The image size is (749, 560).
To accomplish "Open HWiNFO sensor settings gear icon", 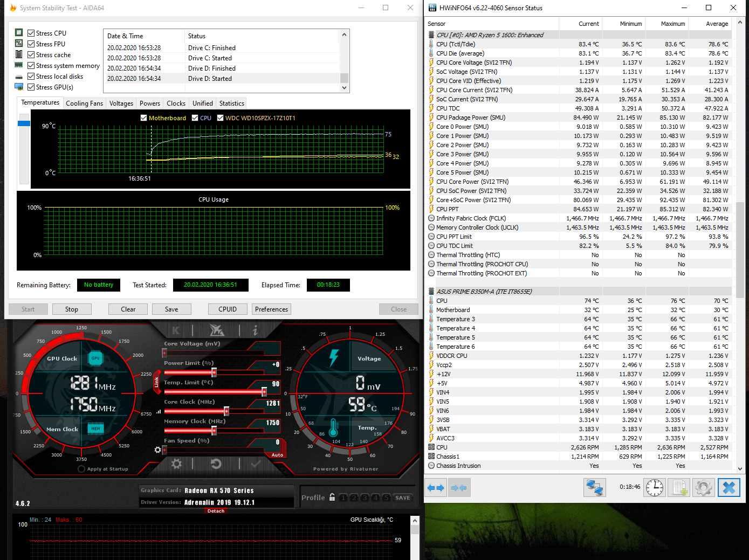I will tap(704, 488).
